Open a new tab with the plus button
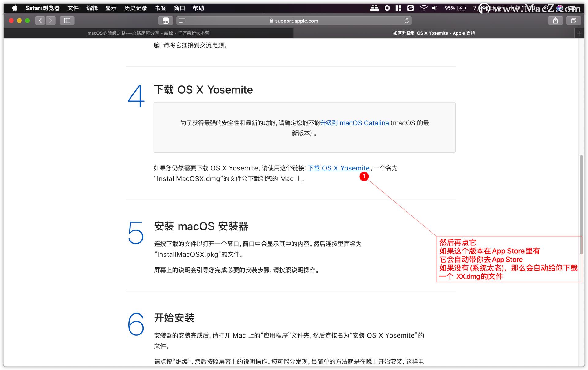 (x=579, y=33)
